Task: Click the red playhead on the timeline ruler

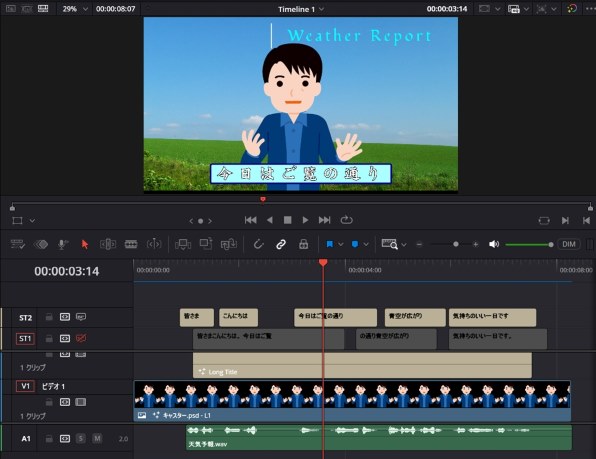Action: click(323, 263)
